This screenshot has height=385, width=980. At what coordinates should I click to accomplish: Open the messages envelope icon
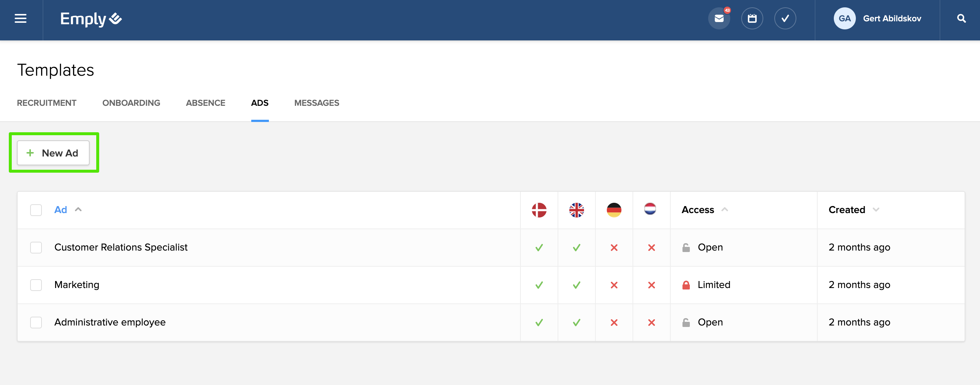(x=718, y=19)
